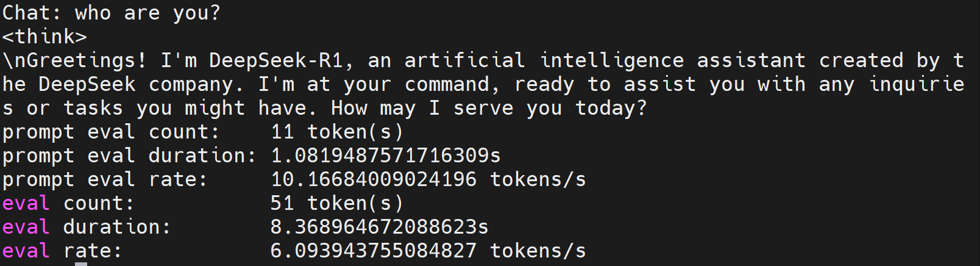
Task: Click the "11 token(s)" value
Action: click(x=337, y=132)
